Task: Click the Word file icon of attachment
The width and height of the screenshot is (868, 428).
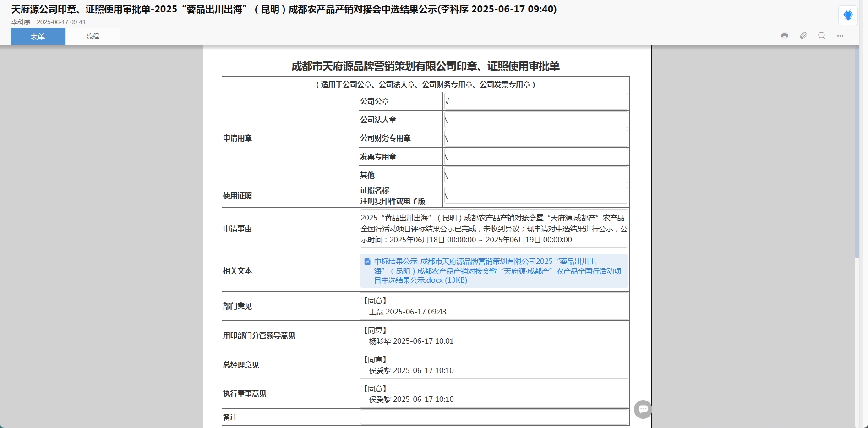Action: [x=367, y=262]
